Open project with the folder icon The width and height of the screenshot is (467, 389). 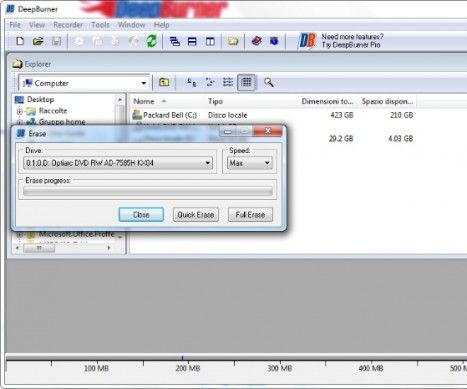point(38,41)
